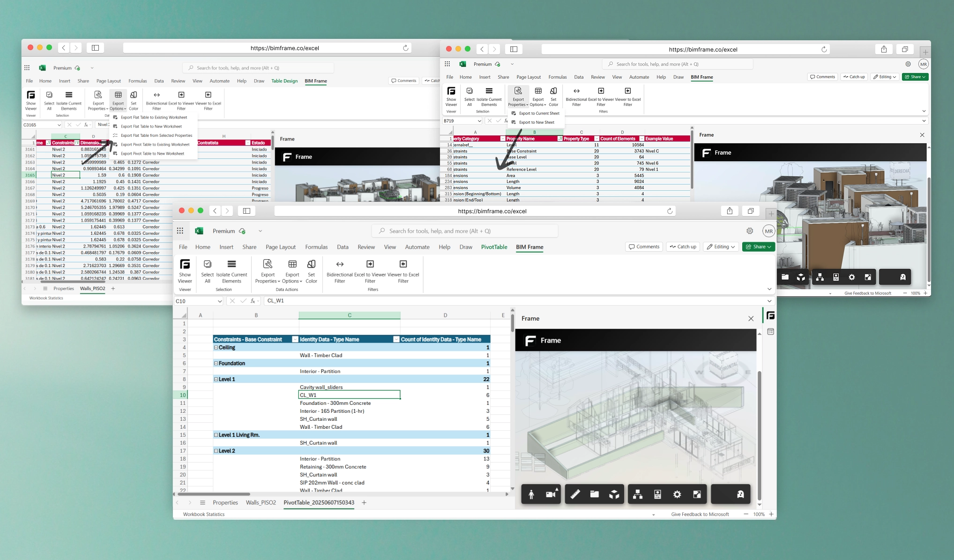Open the BIM Frame Show Viewer
This screenshot has width=954, height=560.
(x=185, y=271)
